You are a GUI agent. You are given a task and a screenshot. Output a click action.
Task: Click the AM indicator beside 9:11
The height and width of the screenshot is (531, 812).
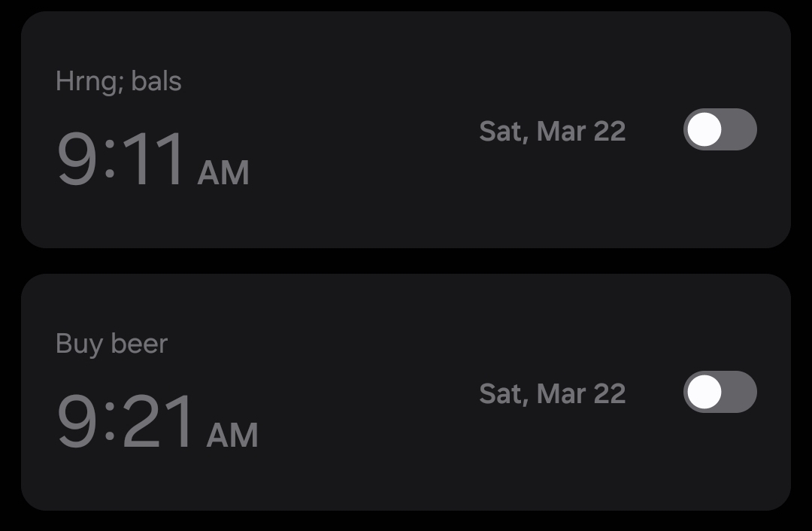coord(223,174)
